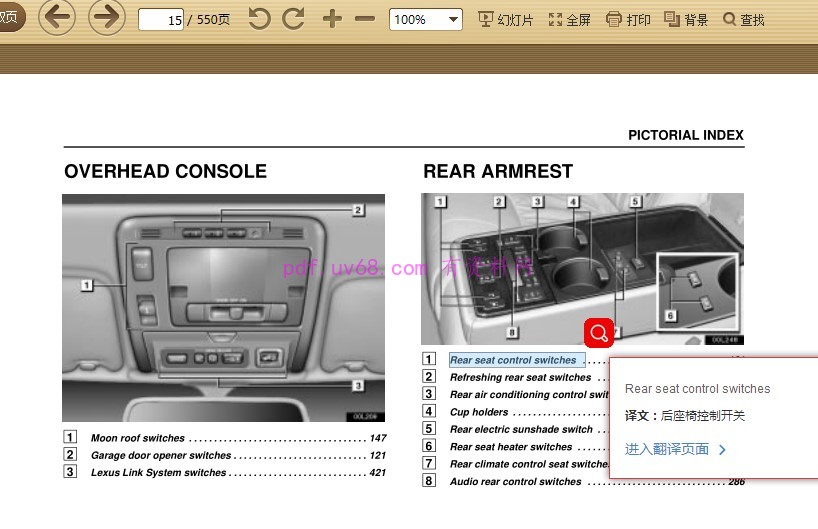Rotate page clockwise

293,19
